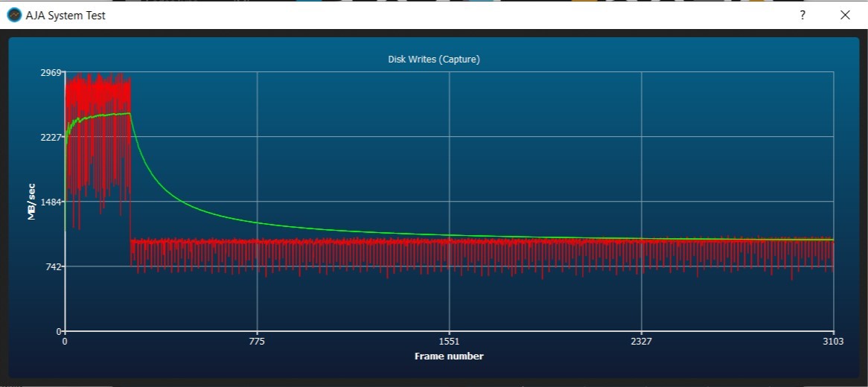Click the red steady-state line near frame 1551
This screenshot has height=387, width=868.
[449, 241]
